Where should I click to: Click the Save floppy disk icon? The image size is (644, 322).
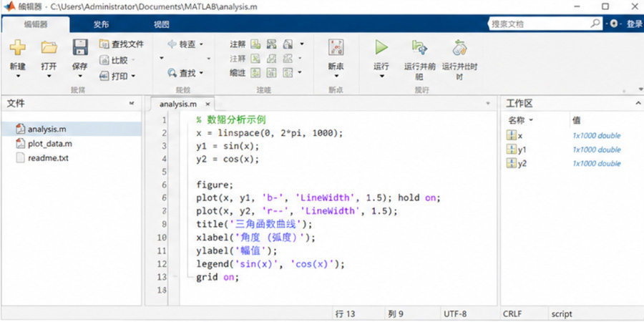[x=80, y=47]
